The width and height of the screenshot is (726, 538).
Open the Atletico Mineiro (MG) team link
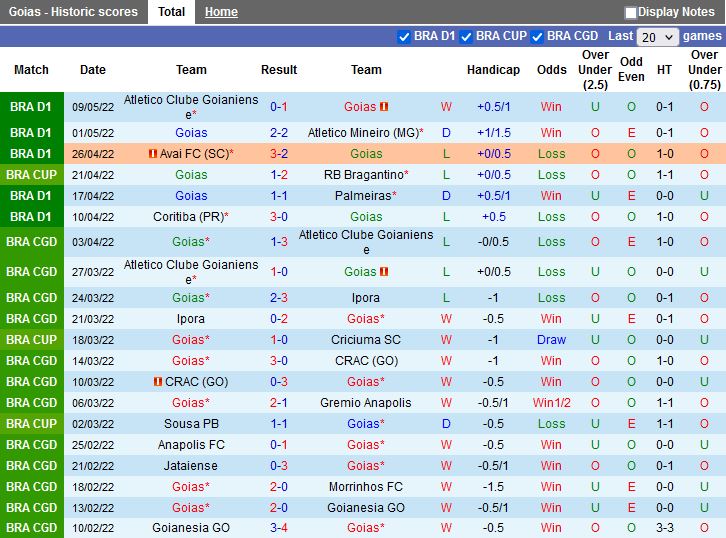tap(365, 133)
